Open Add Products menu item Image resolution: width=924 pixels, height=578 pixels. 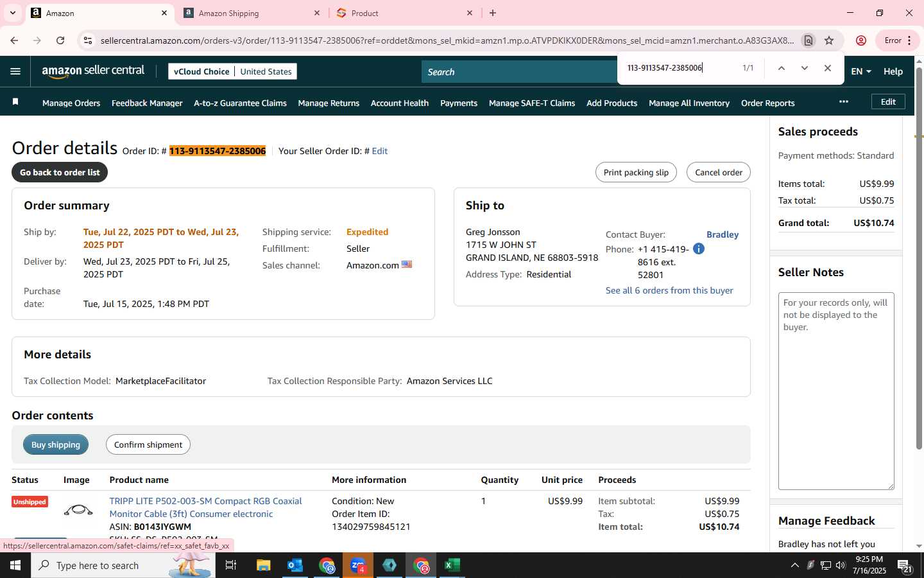(x=612, y=103)
